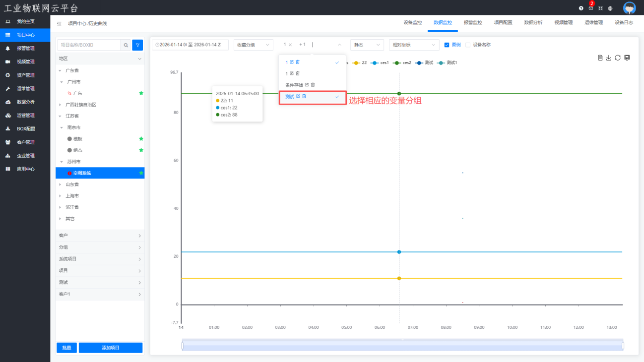Click the chart time-range zoom slider bar
Screen dimensions: 644x362
tap(402, 346)
